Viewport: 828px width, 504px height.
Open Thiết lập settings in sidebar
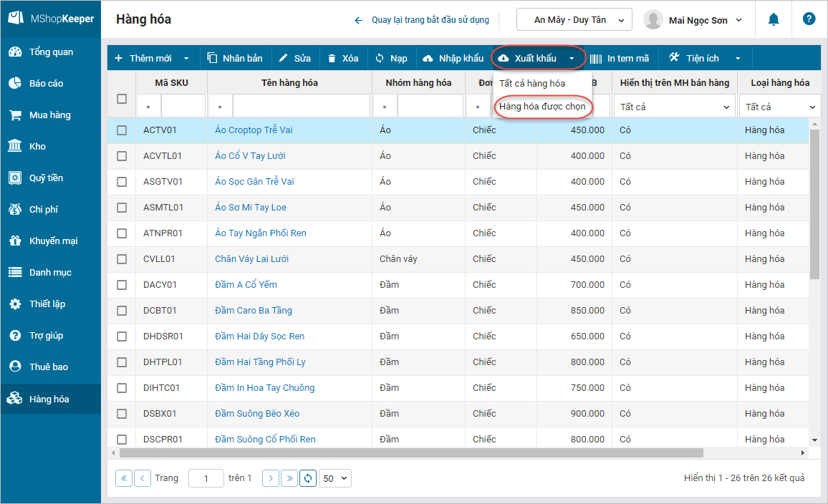click(47, 304)
